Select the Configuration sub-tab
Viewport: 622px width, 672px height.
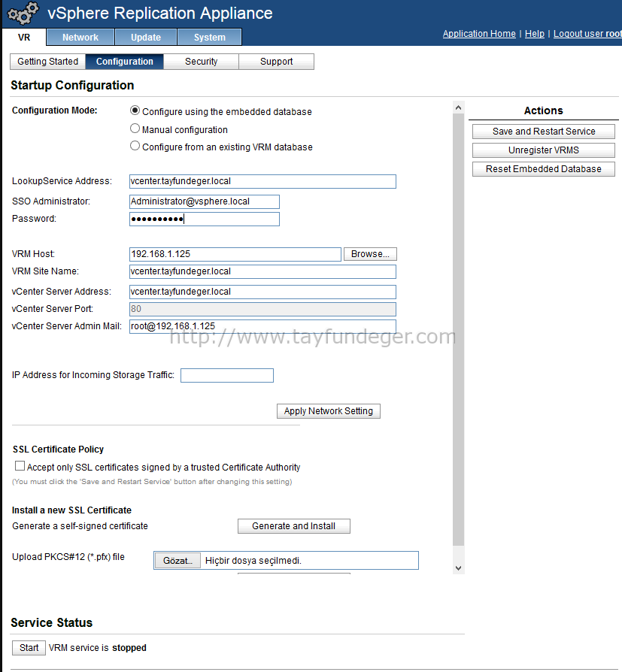pyautogui.click(x=124, y=62)
